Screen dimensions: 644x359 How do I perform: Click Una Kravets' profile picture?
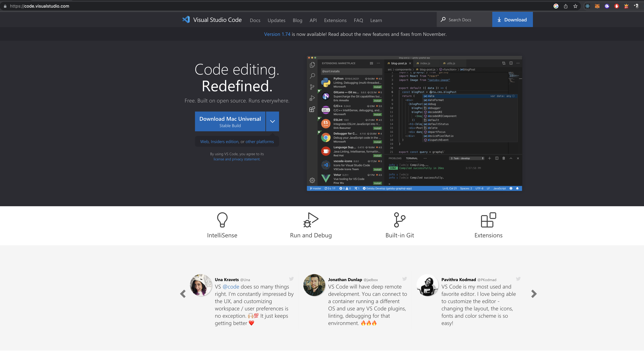pos(201,285)
